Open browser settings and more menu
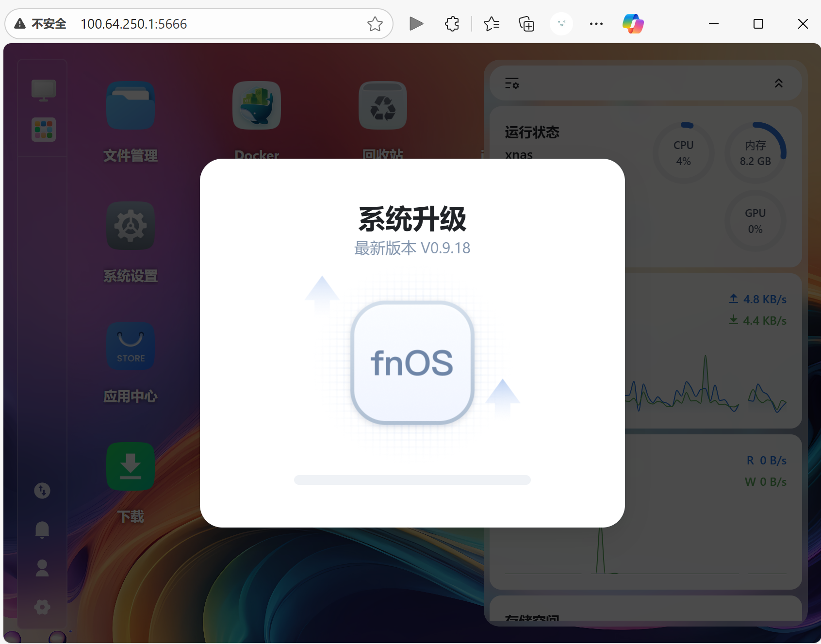 [x=596, y=24]
